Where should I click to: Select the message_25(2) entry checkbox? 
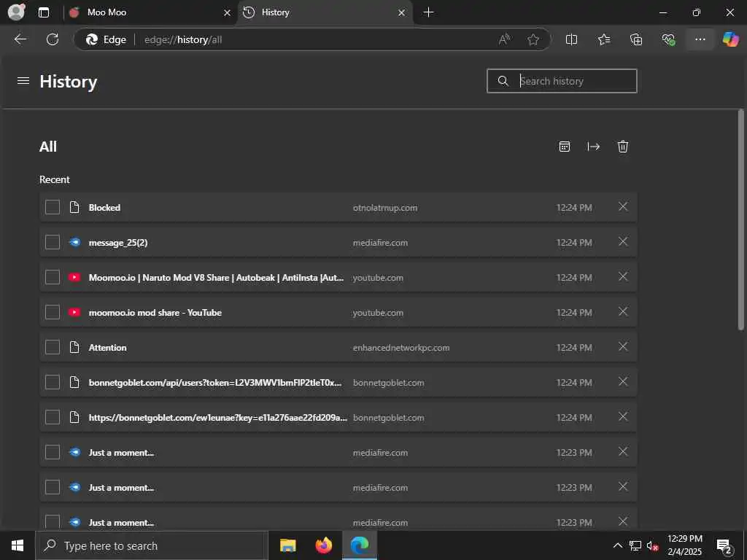(53, 242)
